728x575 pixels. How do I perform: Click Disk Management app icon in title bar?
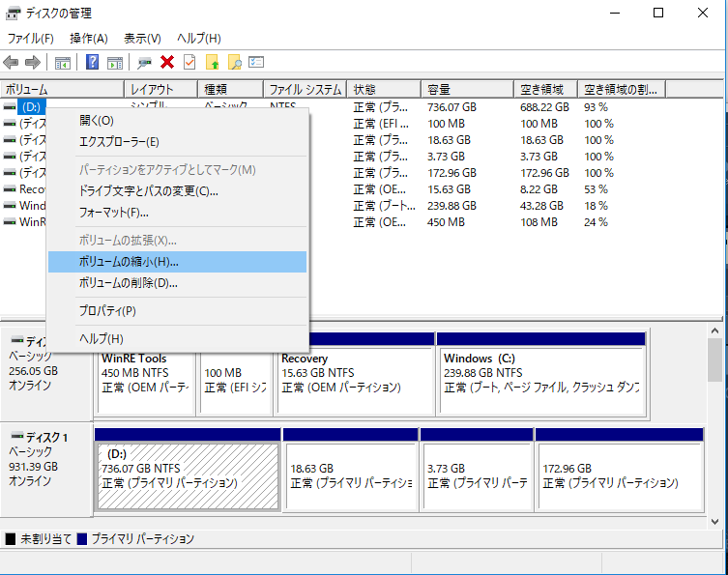click(13, 14)
